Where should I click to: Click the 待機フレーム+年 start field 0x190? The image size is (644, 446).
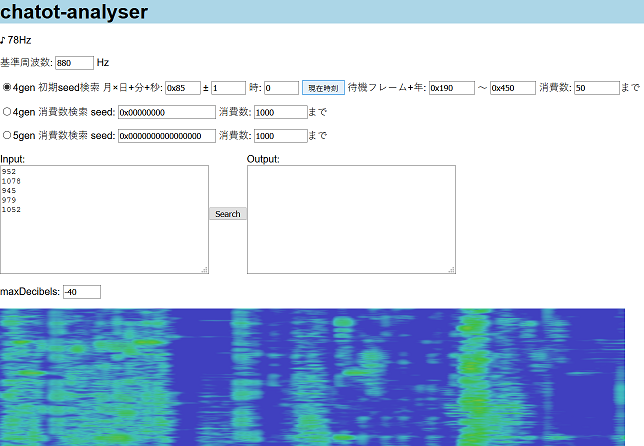(452, 88)
